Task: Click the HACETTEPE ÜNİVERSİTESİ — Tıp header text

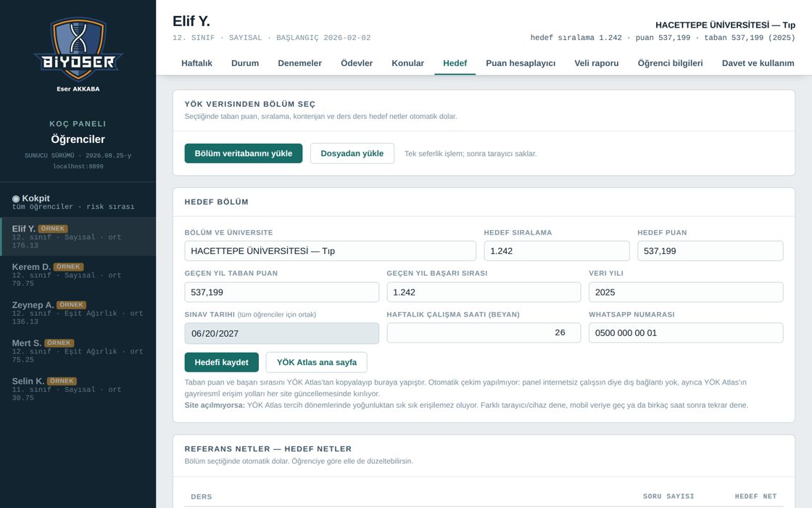Action: (725, 25)
